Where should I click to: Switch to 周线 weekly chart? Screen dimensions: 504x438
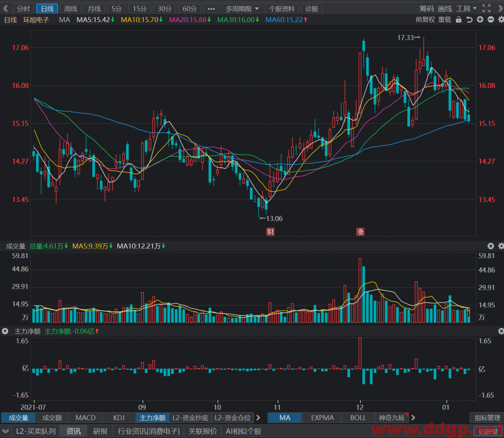point(70,9)
